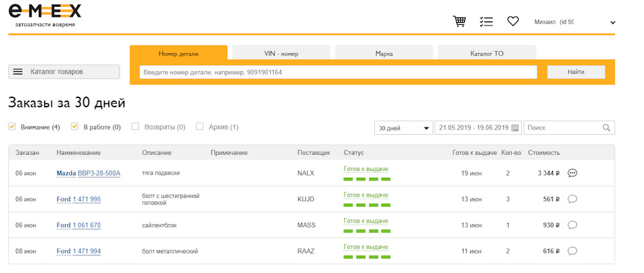644x273 pixels.
Task: Open the favorites heart icon
Action: (x=513, y=21)
